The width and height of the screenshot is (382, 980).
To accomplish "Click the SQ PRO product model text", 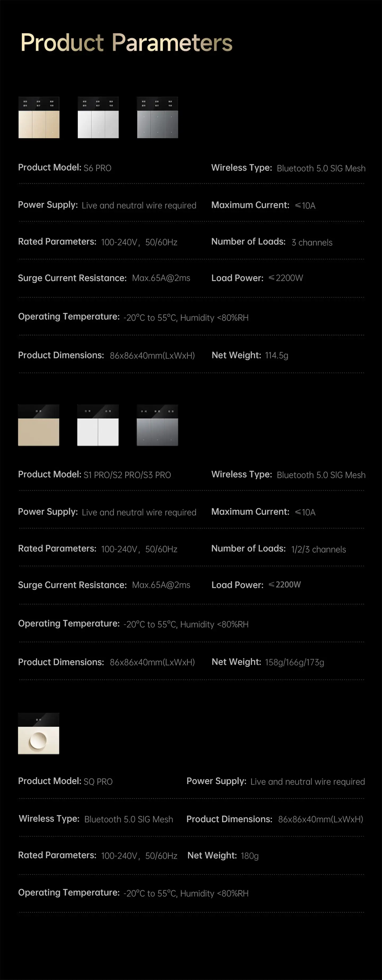I will pyautogui.click(x=98, y=782).
